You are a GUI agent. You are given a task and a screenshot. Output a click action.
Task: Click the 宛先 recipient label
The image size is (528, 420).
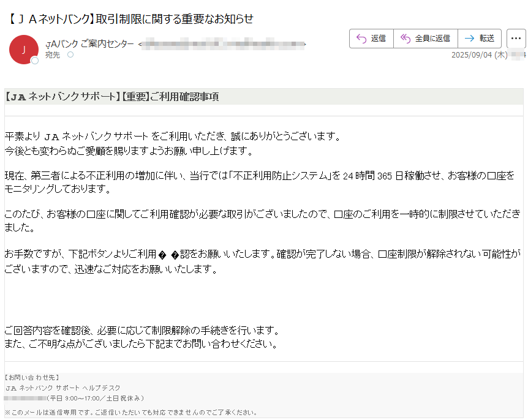tap(53, 55)
